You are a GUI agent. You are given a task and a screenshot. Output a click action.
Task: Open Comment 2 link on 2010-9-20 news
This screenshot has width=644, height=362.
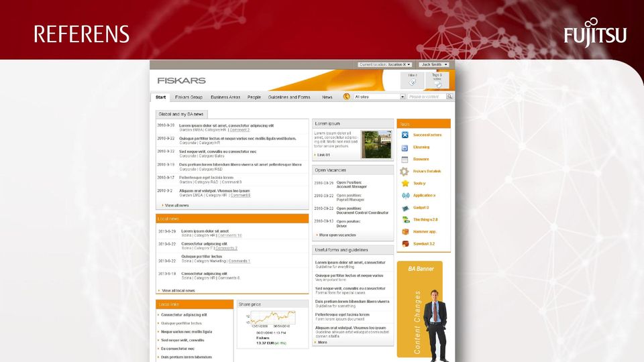click(239, 129)
